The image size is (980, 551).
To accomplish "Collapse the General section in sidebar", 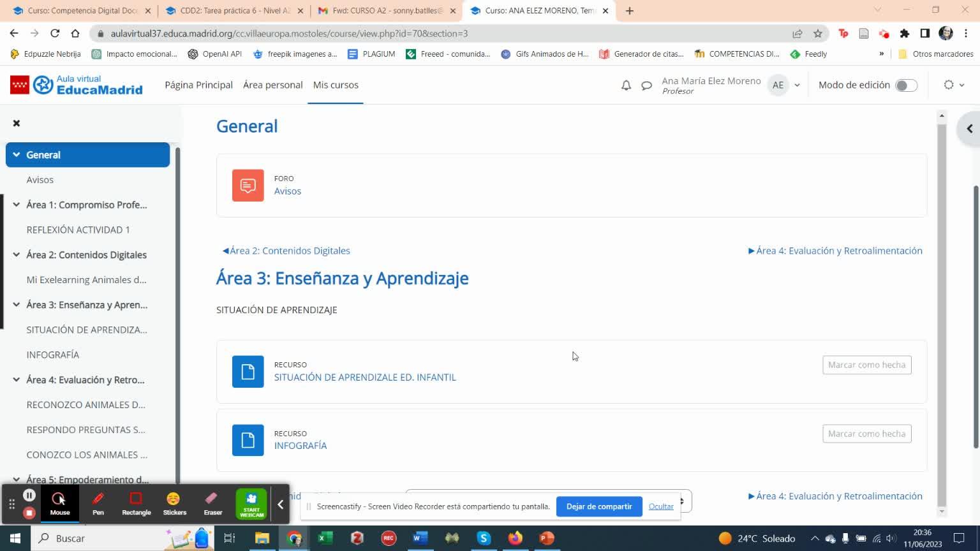I will 17,155.
